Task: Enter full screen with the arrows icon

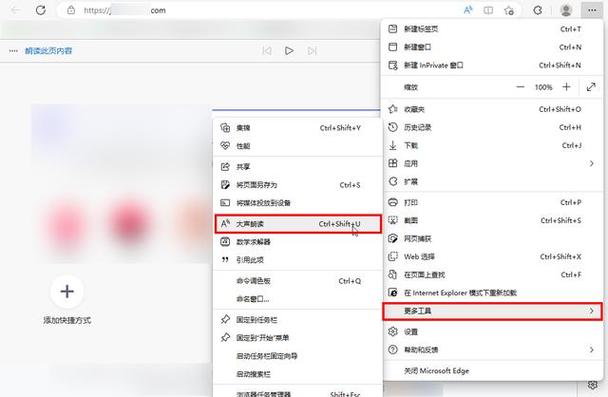Action: coord(591,87)
